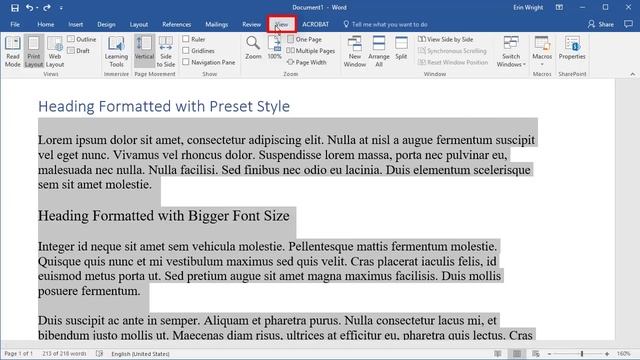640x360 pixels.
Task: Switch to Web Layout from status bar
Action: (x=536, y=353)
